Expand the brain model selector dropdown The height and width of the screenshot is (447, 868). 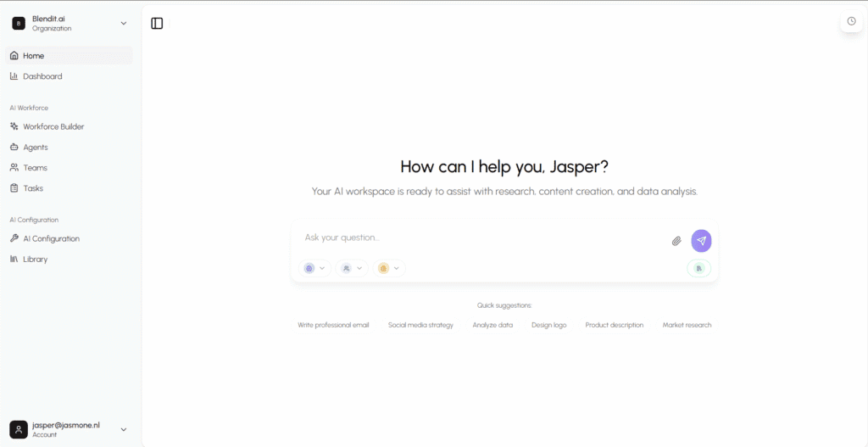click(x=314, y=268)
